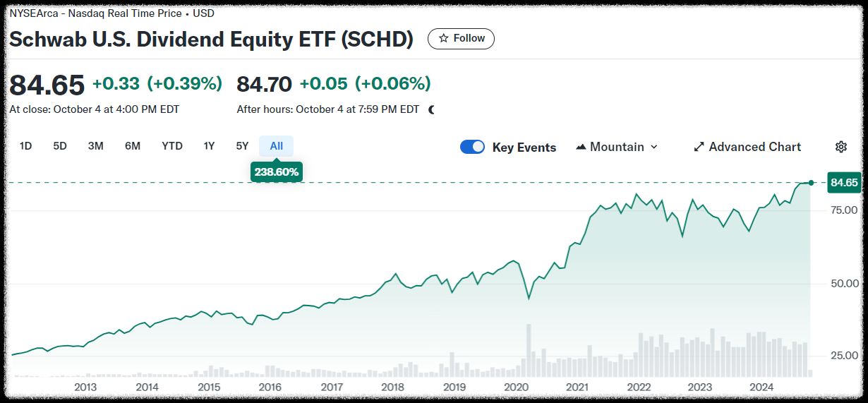The height and width of the screenshot is (403, 868).
Task: Click the 238.60% return tooltip
Action: point(277,172)
